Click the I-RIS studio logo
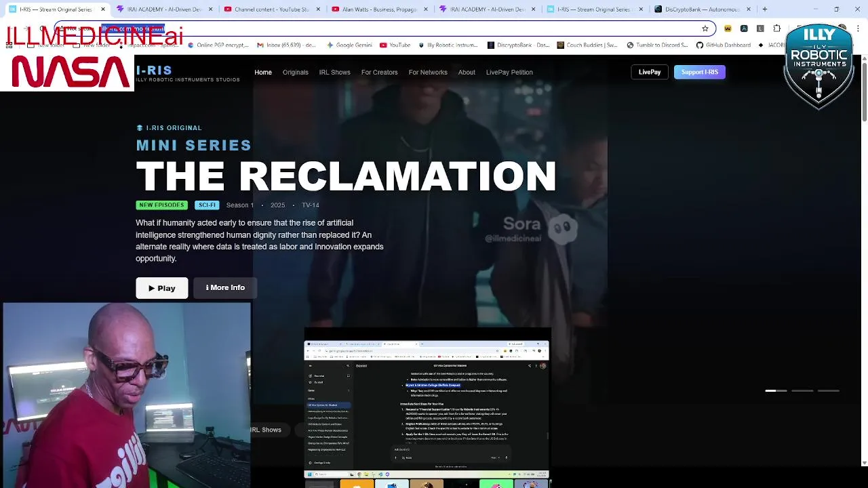868x488 pixels. coord(187,73)
